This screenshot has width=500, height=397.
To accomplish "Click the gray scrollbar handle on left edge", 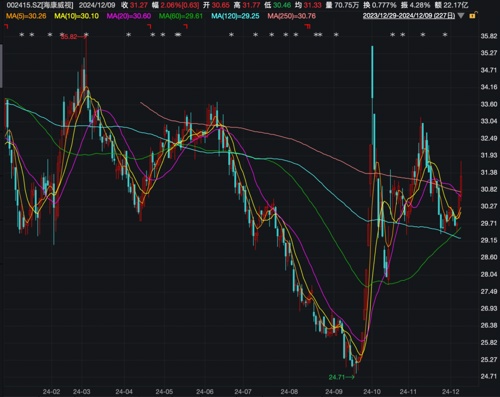I will (x=1, y=66).
